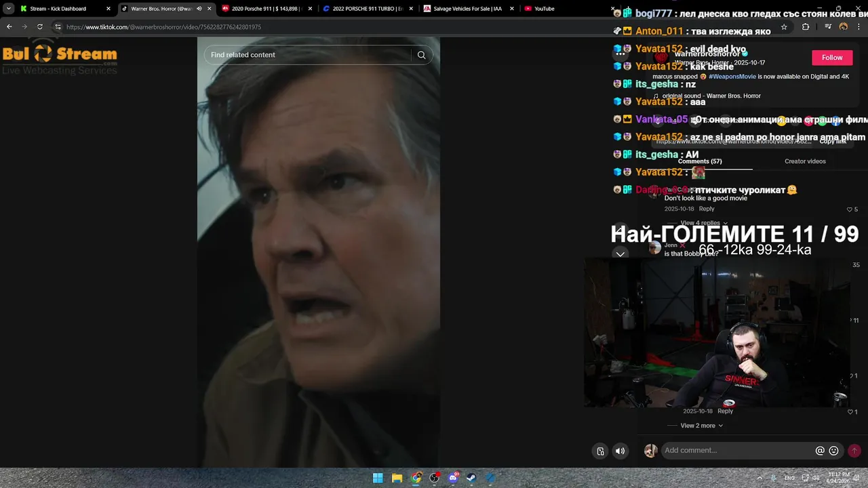This screenshot has width=868, height=488.
Task: Open the 2022 PORSCHE 911 TURBO tab
Action: pyautogui.click(x=368, y=9)
